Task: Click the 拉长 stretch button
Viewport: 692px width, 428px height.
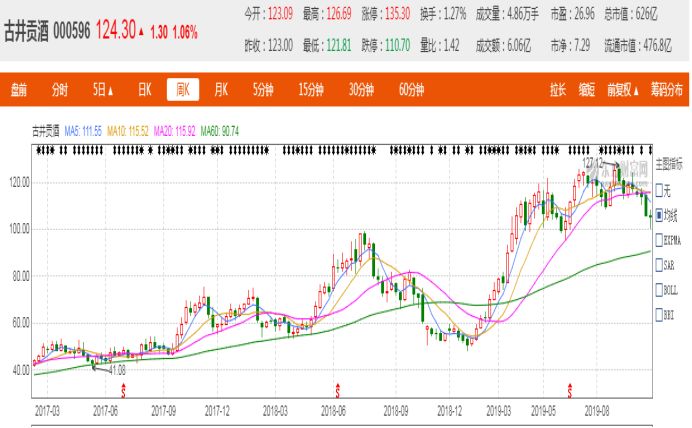Action: click(x=558, y=90)
